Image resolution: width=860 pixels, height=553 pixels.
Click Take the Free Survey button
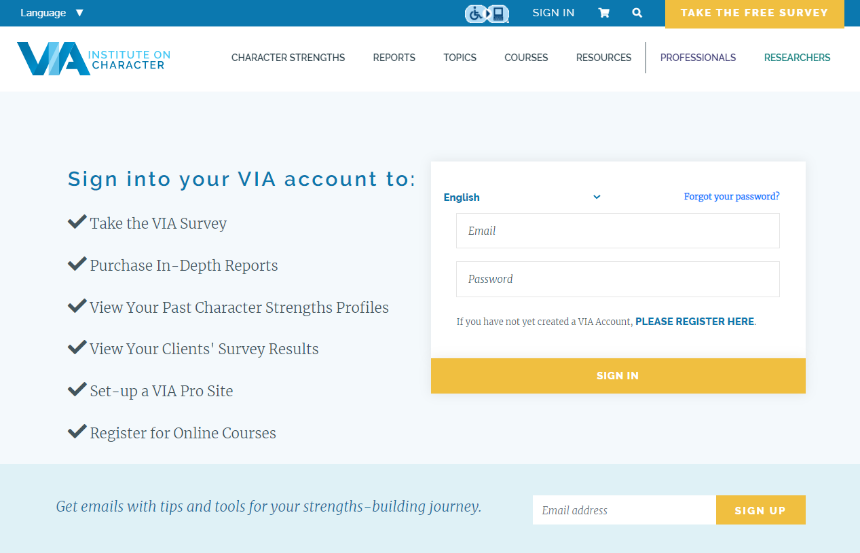click(754, 13)
